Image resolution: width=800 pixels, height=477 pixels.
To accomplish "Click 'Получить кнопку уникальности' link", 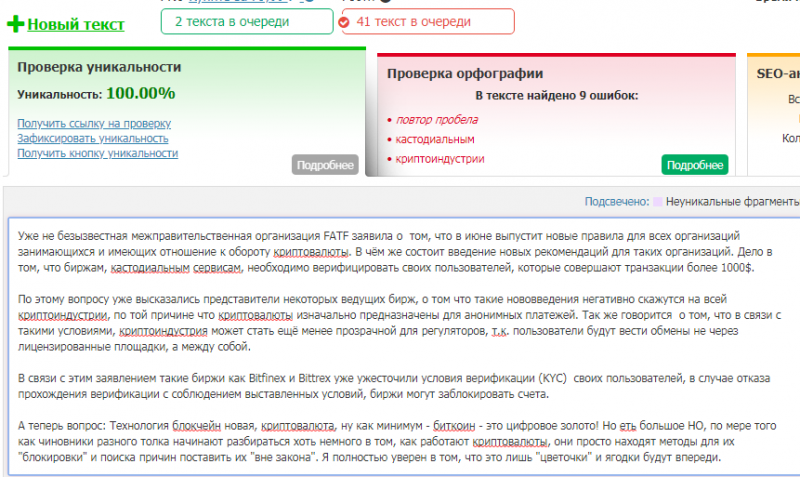I will (x=97, y=153).
